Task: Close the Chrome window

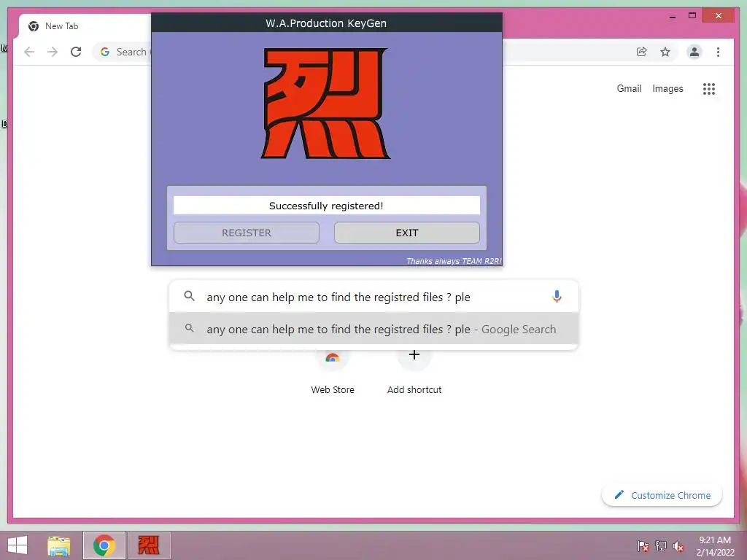Action: pyautogui.click(x=719, y=16)
